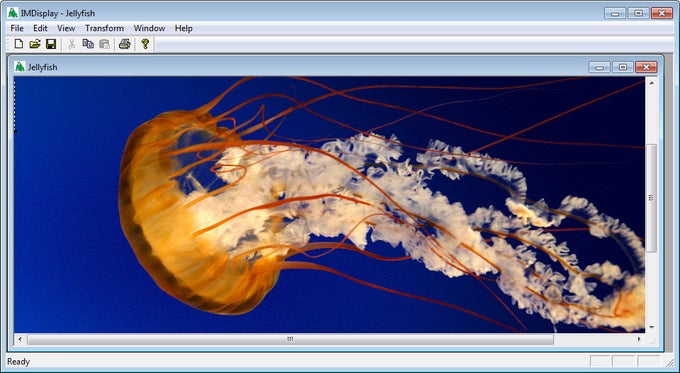680x373 pixels.
Task: Save the image using the floppy disk icon
Action: 51,44
